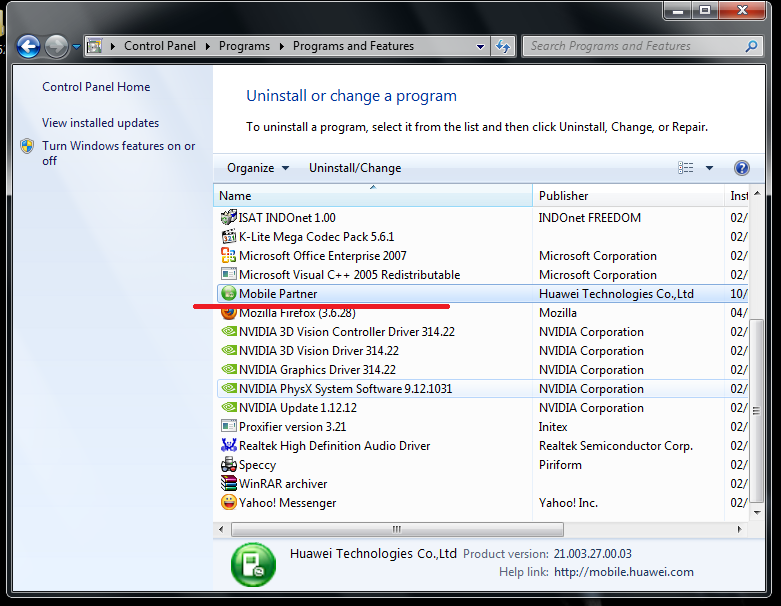Image resolution: width=781 pixels, height=606 pixels.
Task: Open the Organize menu
Action: pyautogui.click(x=258, y=168)
